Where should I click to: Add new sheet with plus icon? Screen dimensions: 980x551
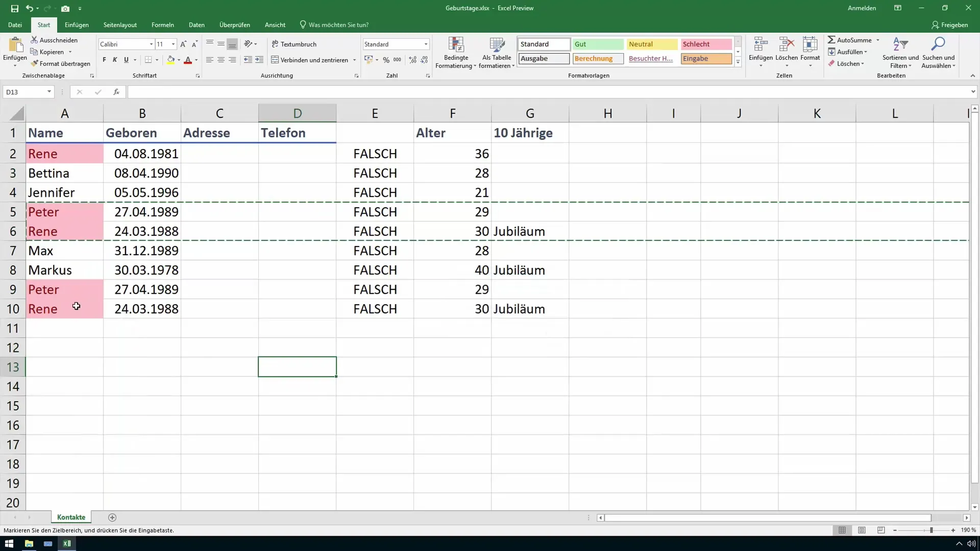(x=112, y=517)
